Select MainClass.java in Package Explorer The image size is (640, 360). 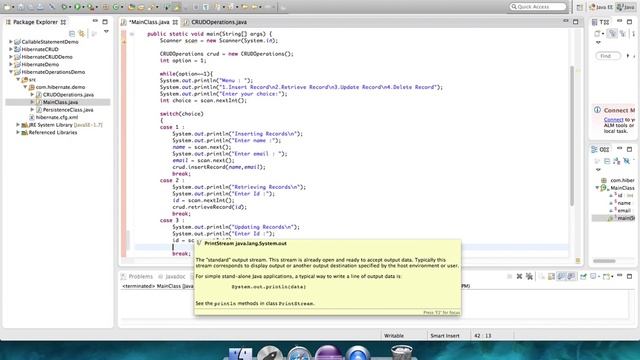[x=60, y=102]
